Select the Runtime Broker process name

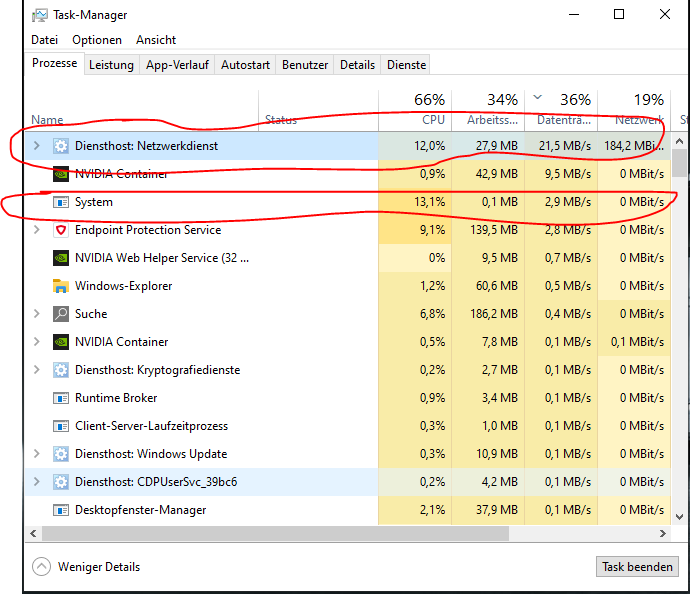[x=116, y=398]
